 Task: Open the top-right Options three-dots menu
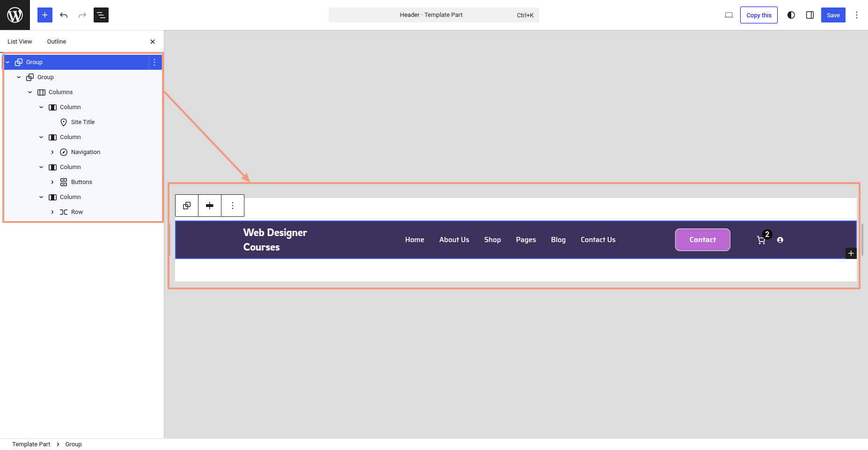coord(857,15)
